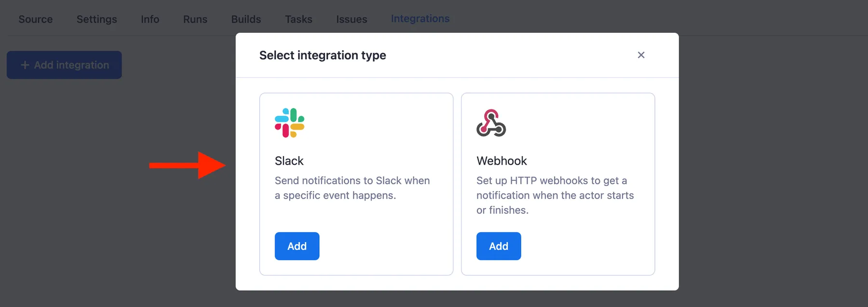The width and height of the screenshot is (868, 307).
Task: Add the Webhook integration
Action: 499,246
